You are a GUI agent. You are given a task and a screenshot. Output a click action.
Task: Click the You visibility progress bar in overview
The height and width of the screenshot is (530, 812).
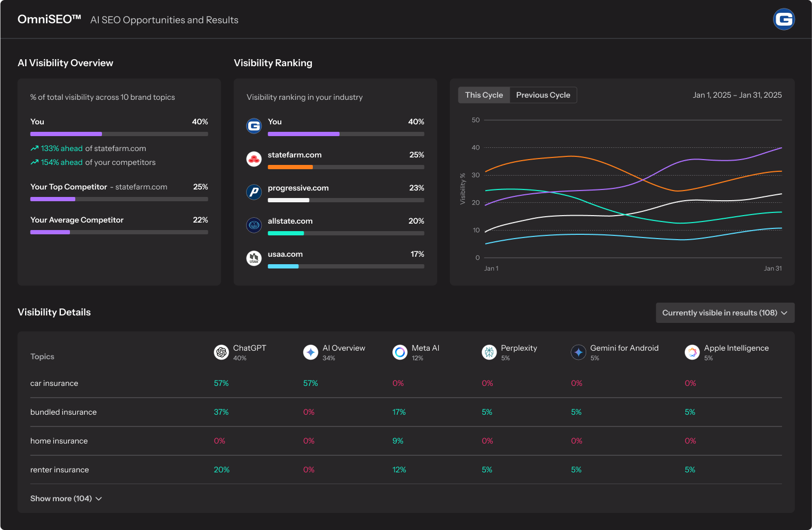point(119,134)
